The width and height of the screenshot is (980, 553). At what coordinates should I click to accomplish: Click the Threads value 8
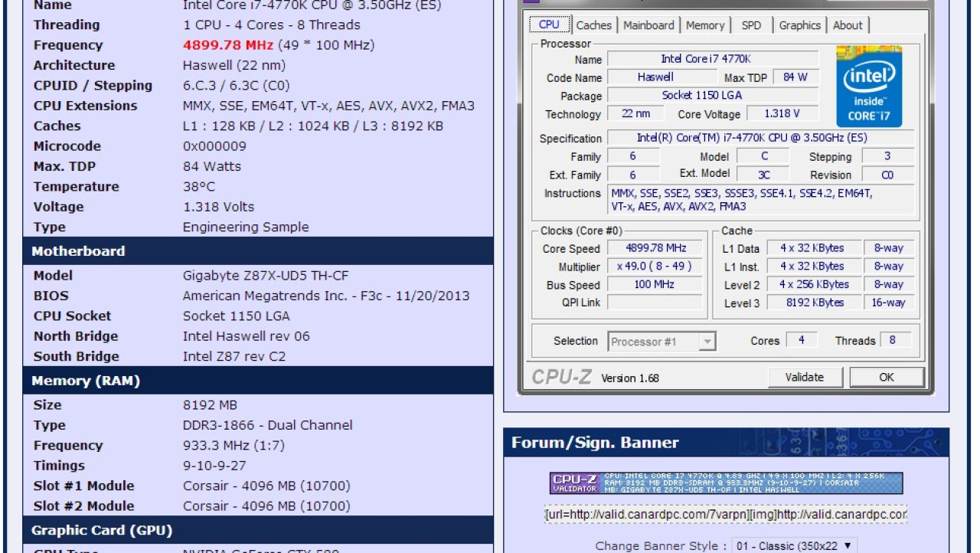[x=896, y=341]
